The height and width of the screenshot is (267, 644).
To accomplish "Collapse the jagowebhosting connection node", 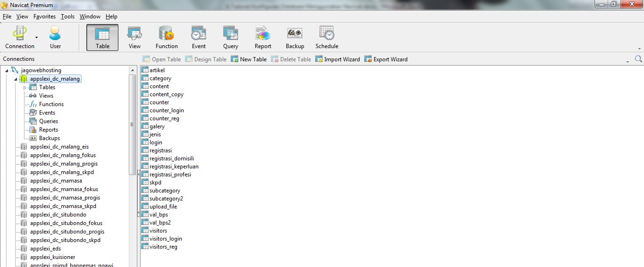I will [x=7, y=70].
